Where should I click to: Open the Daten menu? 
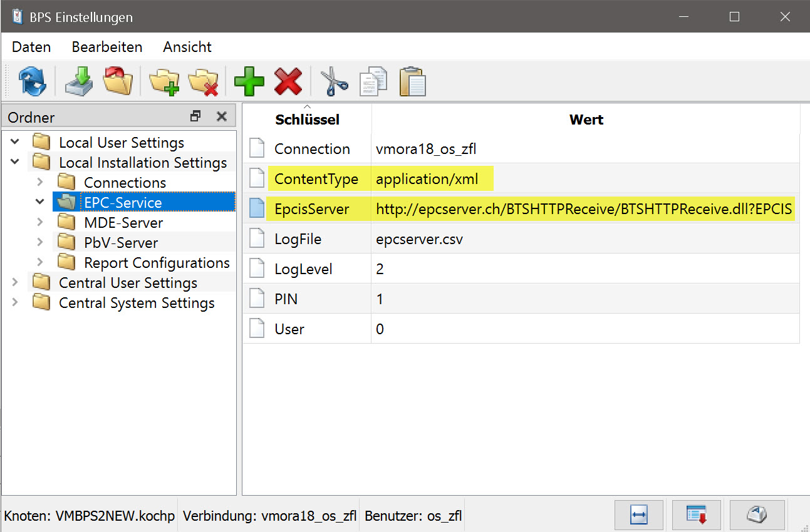point(31,47)
